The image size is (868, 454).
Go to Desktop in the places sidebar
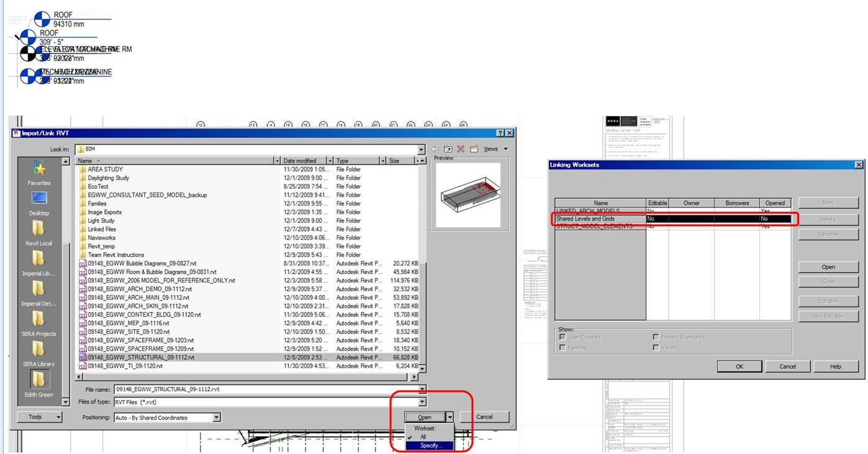pyautogui.click(x=38, y=203)
